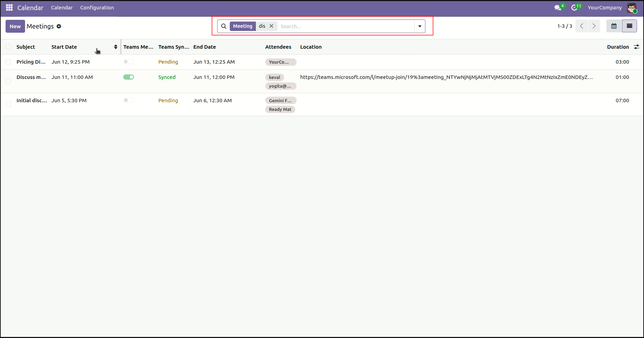Sort by Subject column header
Viewport: 644px width, 338px height.
tap(26, 47)
